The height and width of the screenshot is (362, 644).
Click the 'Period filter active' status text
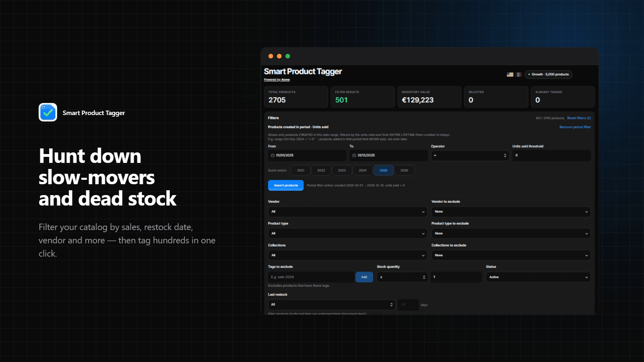pos(355,185)
